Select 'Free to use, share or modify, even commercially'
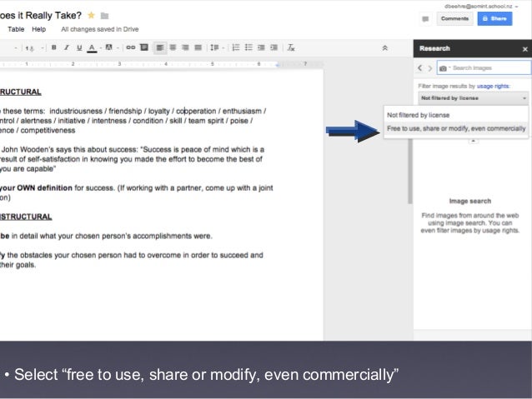 [x=456, y=129]
